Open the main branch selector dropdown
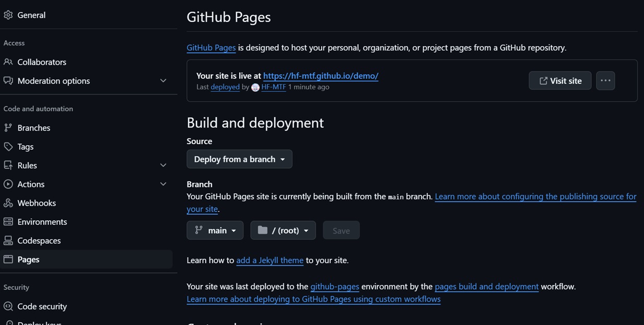The image size is (644, 325). click(x=215, y=230)
